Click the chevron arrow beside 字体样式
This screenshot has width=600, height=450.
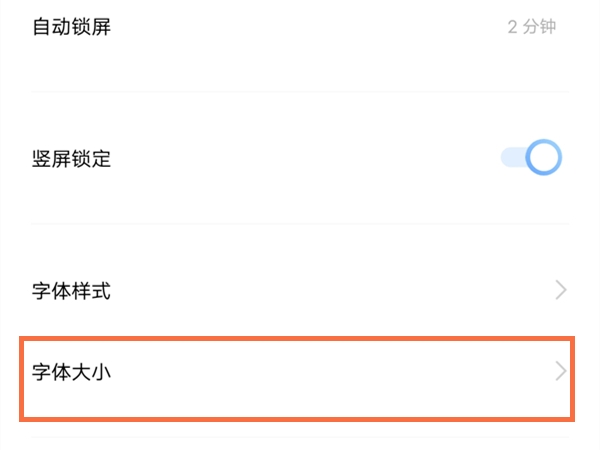[561, 291]
